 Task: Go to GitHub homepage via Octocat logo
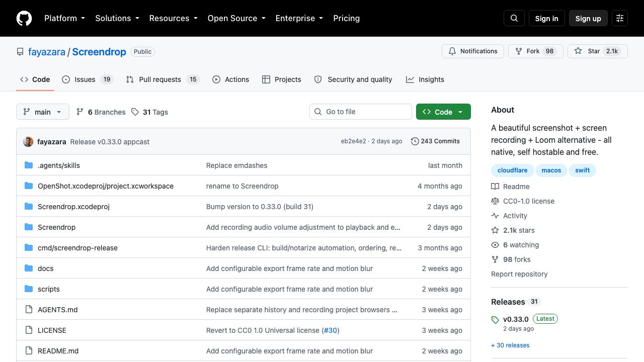(x=24, y=18)
